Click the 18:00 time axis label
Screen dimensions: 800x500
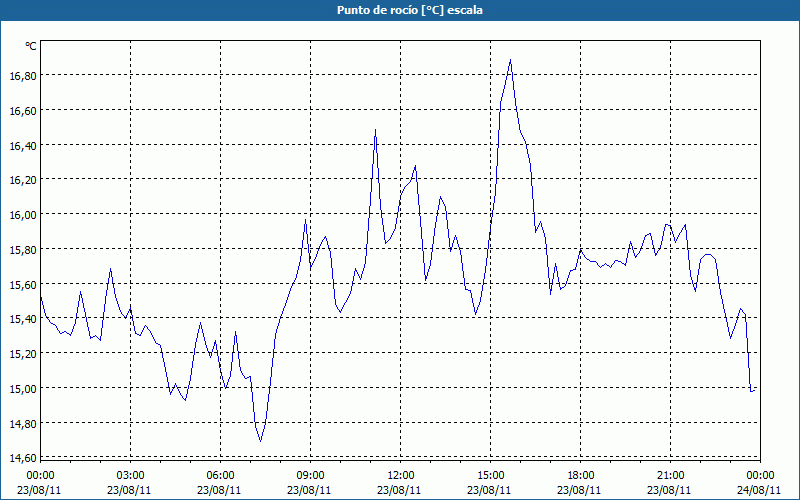(x=581, y=476)
